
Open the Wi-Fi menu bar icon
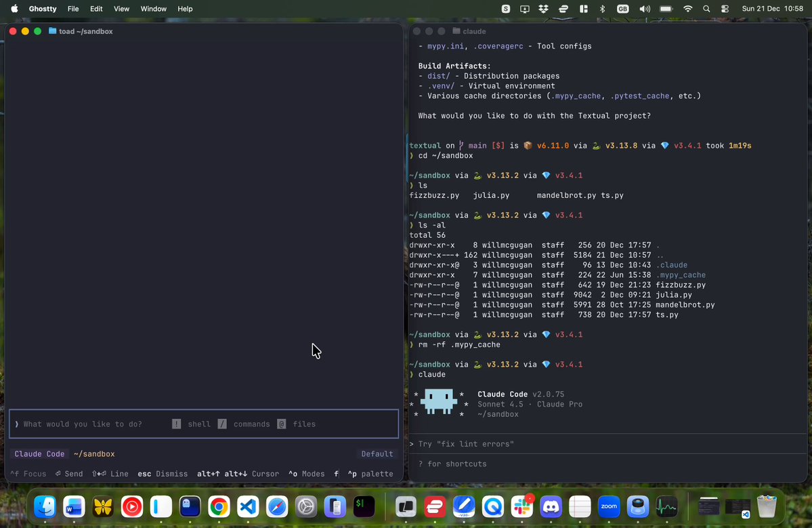[x=687, y=9]
